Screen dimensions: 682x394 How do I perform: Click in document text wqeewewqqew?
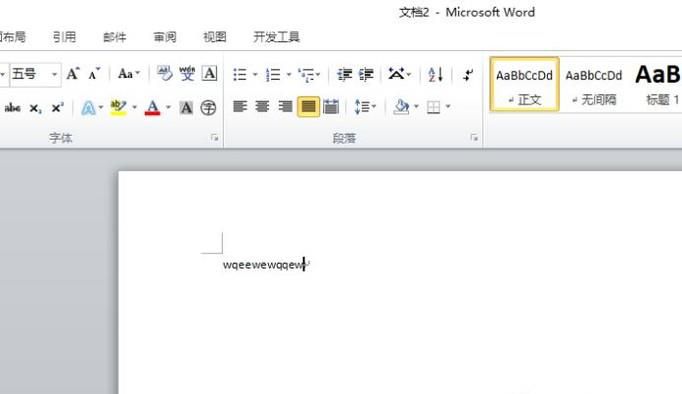click(264, 265)
